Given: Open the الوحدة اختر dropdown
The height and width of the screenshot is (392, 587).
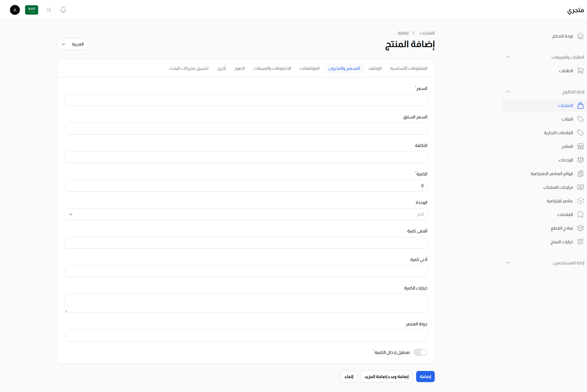Looking at the screenshot, I should point(246,214).
